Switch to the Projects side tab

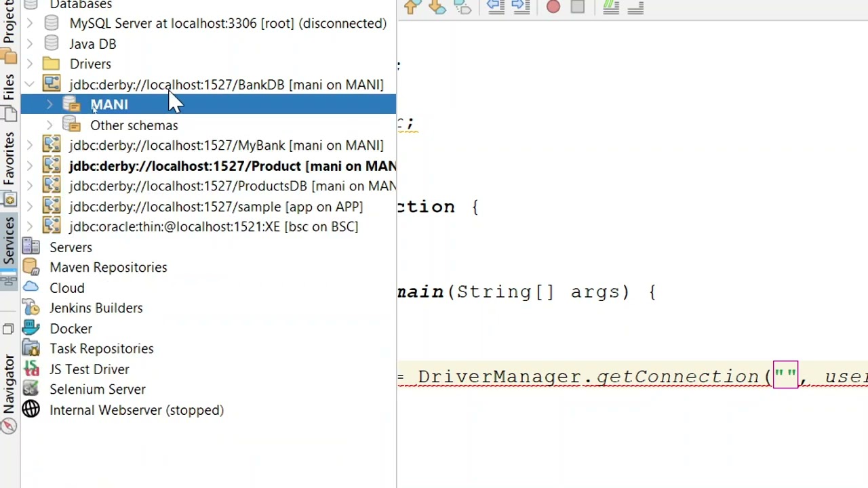click(x=9, y=31)
